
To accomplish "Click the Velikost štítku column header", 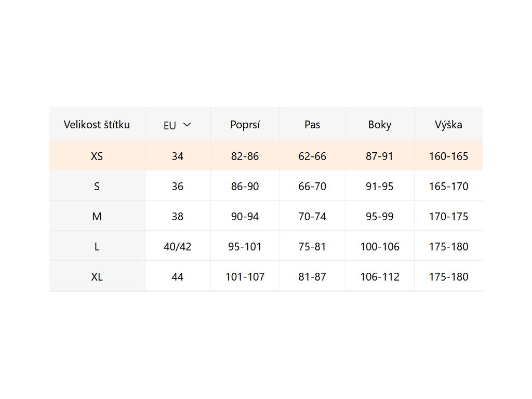I will (x=97, y=125).
